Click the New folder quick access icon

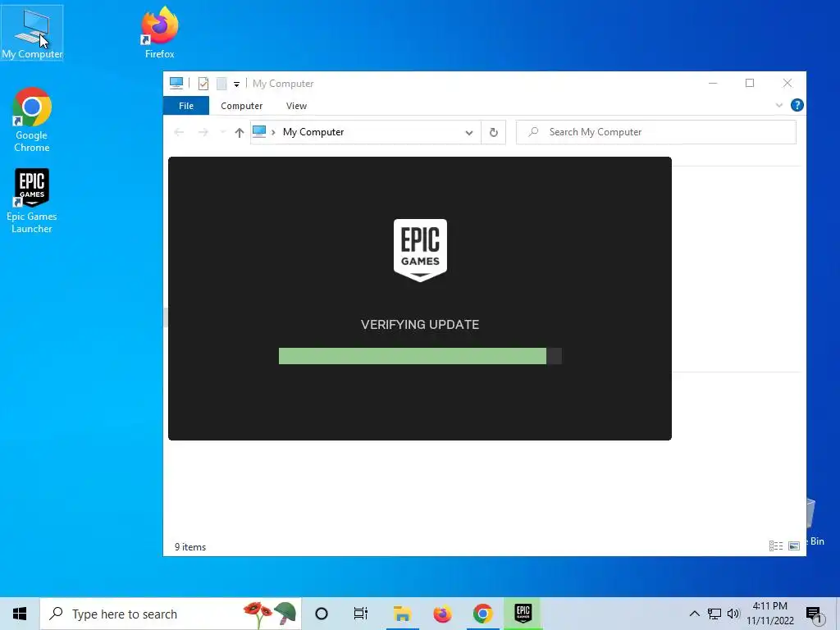(x=221, y=84)
